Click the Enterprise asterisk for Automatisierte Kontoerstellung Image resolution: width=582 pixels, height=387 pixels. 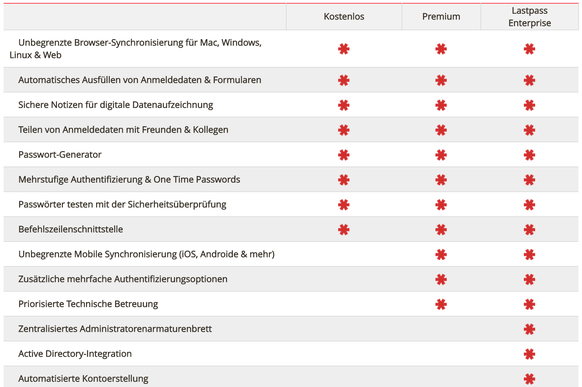coord(529,379)
